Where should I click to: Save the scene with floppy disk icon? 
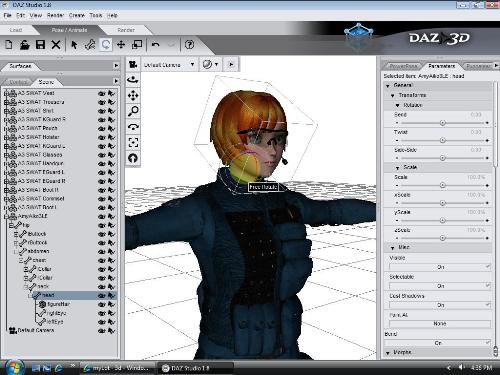coord(40,44)
